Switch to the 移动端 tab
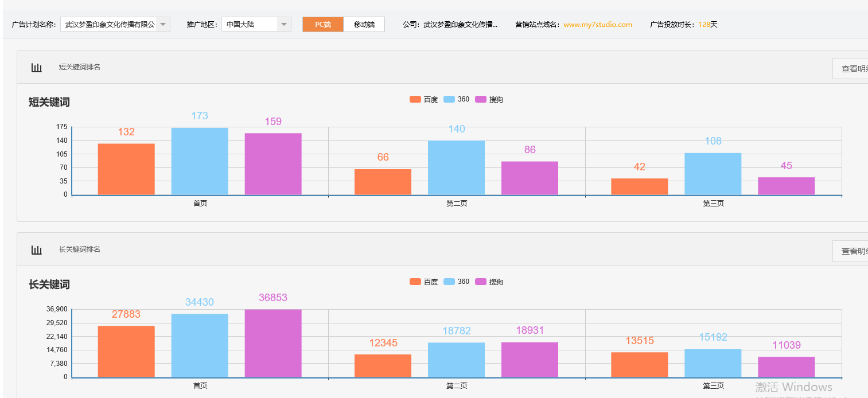The height and width of the screenshot is (398, 868). [364, 25]
